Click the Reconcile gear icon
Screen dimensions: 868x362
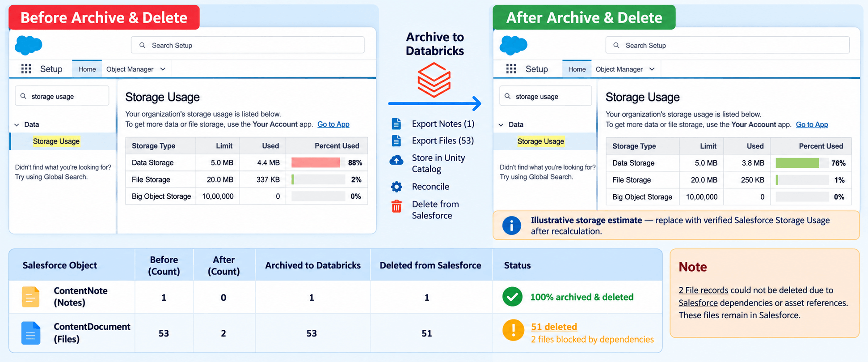pos(396,187)
